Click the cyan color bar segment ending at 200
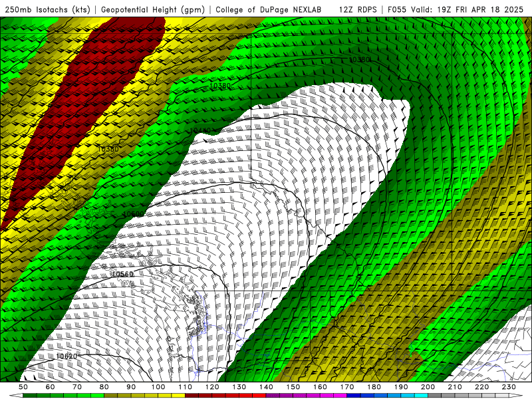This screenshot has height=399, width=532. click(422, 396)
